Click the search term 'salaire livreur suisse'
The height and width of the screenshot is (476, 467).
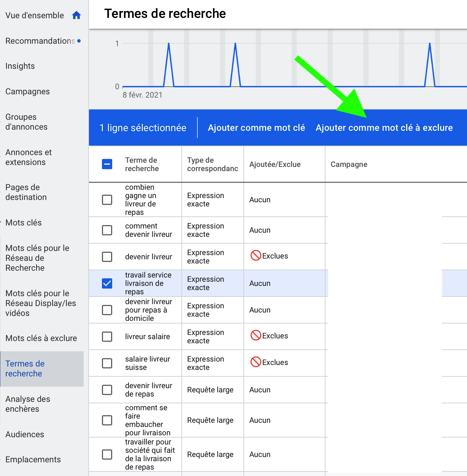coord(148,363)
